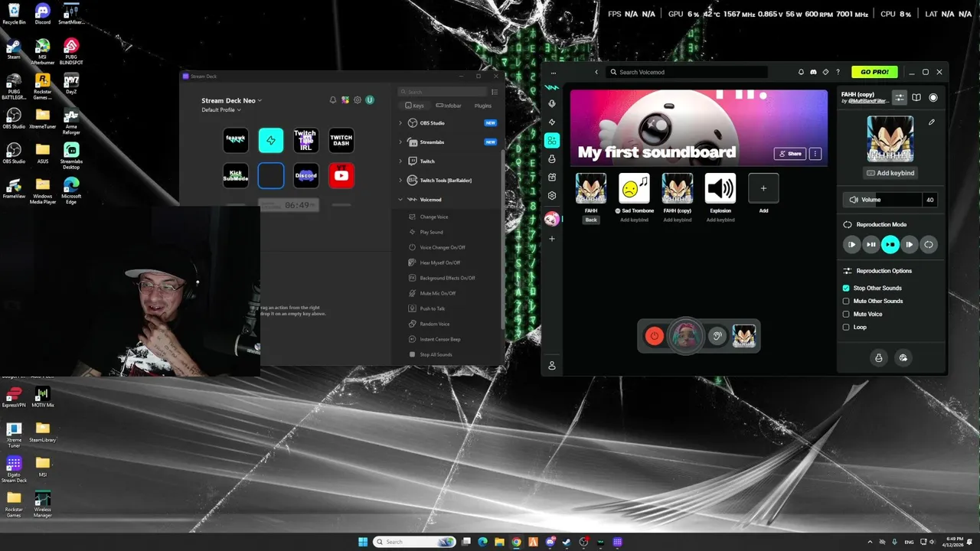
Task: Click Voicemod search field
Action: coord(687,72)
